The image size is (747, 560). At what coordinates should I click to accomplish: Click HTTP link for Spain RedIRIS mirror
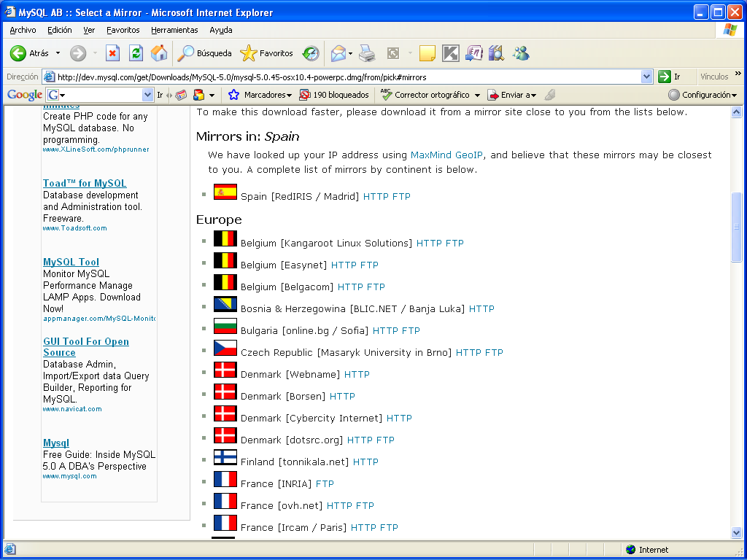376,196
